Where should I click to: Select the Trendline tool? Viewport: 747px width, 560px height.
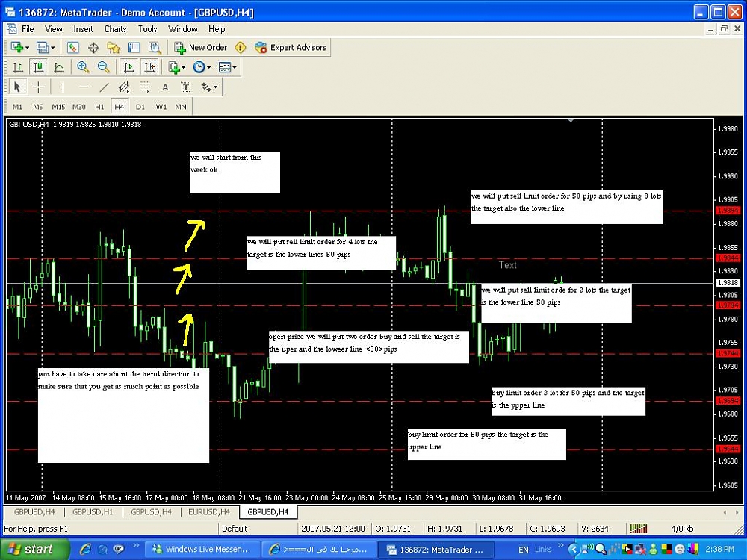click(x=104, y=87)
